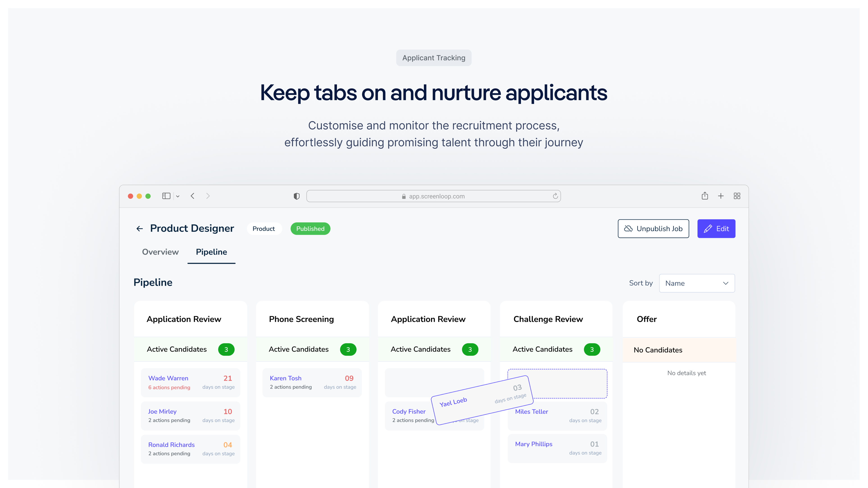Click the privacy shield icon
Image resolution: width=868 pixels, height=488 pixels.
[x=297, y=196]
